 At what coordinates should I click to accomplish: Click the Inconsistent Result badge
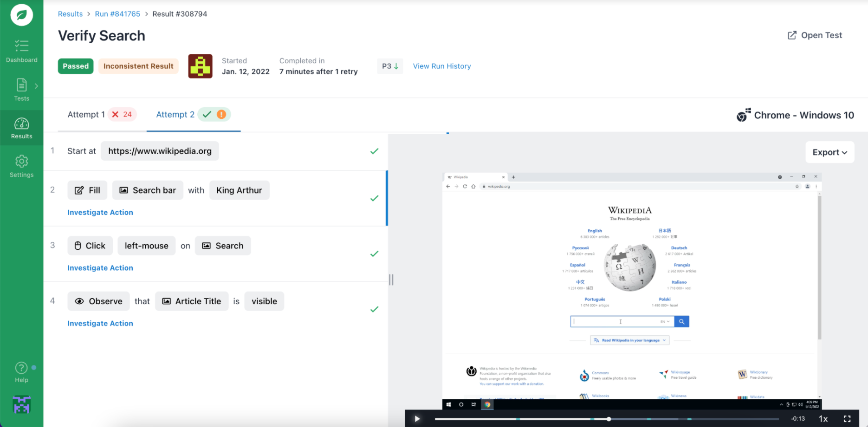pyautogui.click(x=138, y=66)
